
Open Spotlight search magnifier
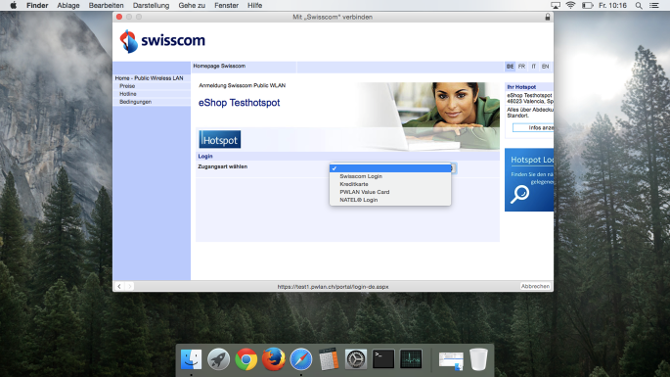click(x=638, y=6)
